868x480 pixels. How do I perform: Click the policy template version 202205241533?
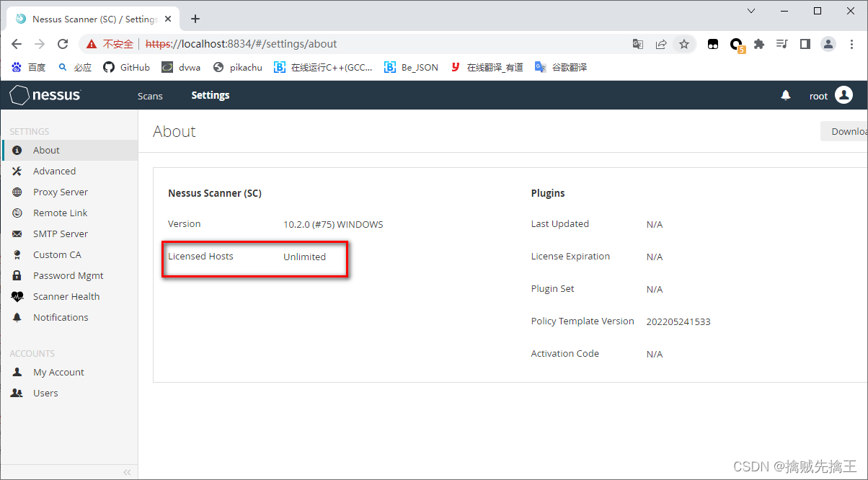click(678, 321)
